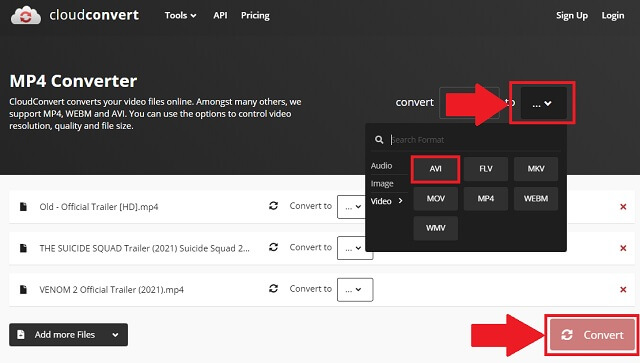Choose the MKV format
This screenshot has height=363, width=640.
pyautogui.click(x=536, y=169)
